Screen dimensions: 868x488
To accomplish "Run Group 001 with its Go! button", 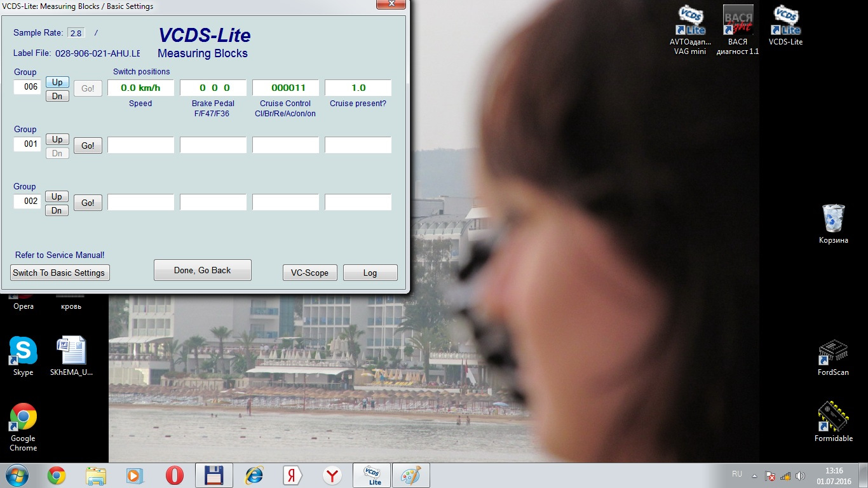I will click(x=88, y=146).
